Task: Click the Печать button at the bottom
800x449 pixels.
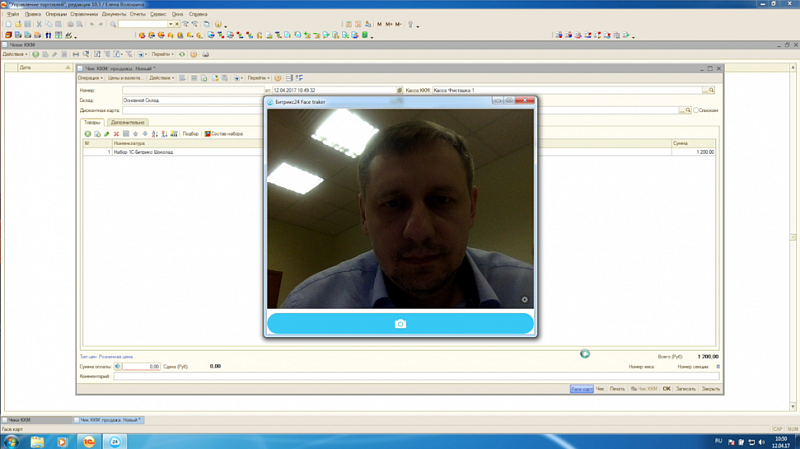Action: [617, 389]
